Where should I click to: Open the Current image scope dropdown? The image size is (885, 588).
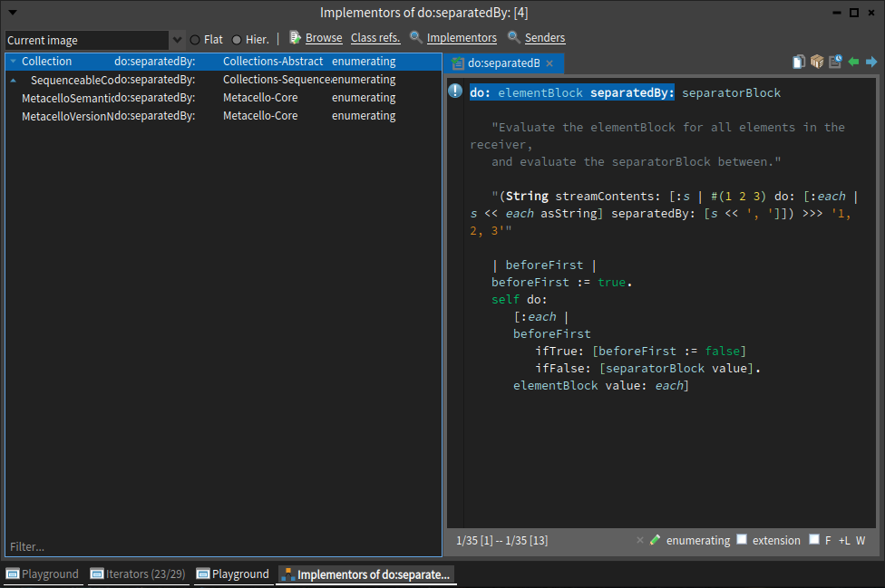(177, 41)
